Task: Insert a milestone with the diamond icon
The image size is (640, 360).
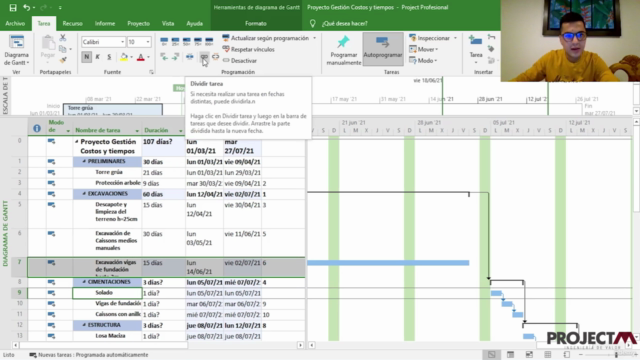Action: tap(491, 49)
